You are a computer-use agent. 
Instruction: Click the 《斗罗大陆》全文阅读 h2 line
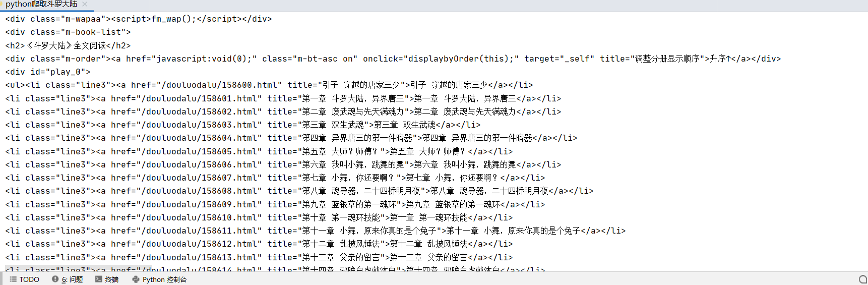coord(68,45)
